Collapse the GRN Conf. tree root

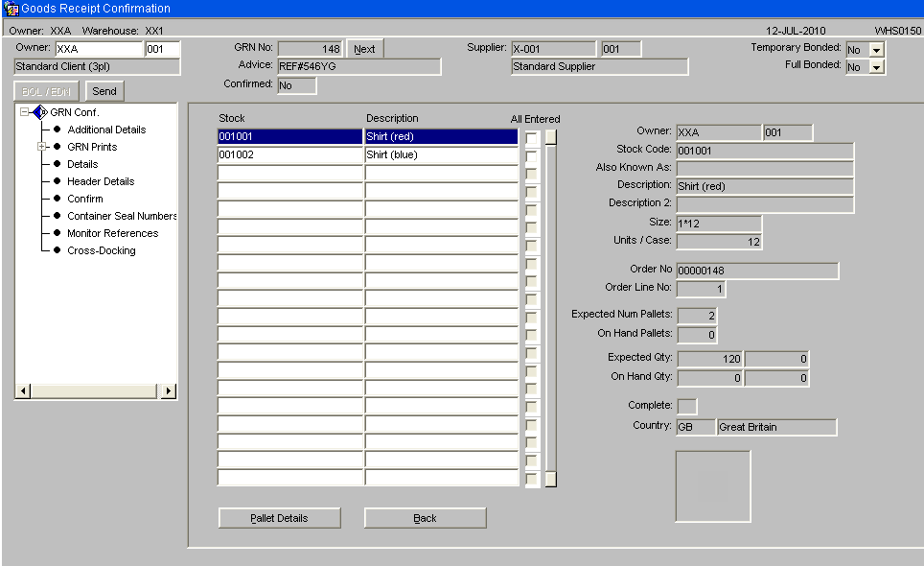[x=24, y=111]
